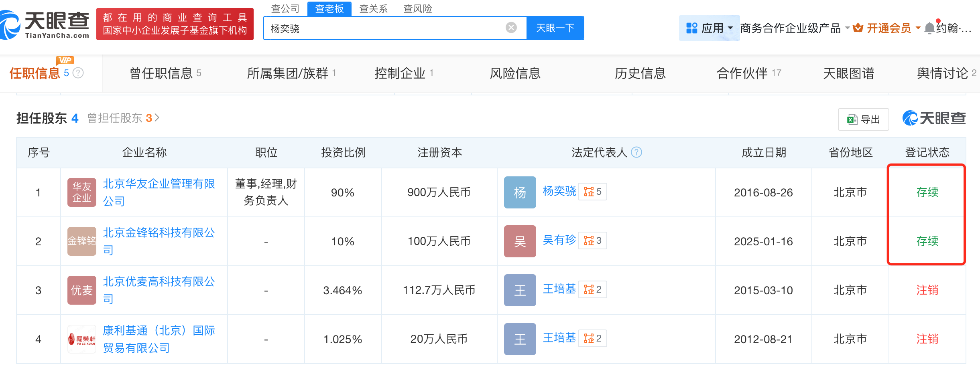
Task: Open 王培基's graph badge in row 3
Action: pyautogui.click(x=592, y=289)
